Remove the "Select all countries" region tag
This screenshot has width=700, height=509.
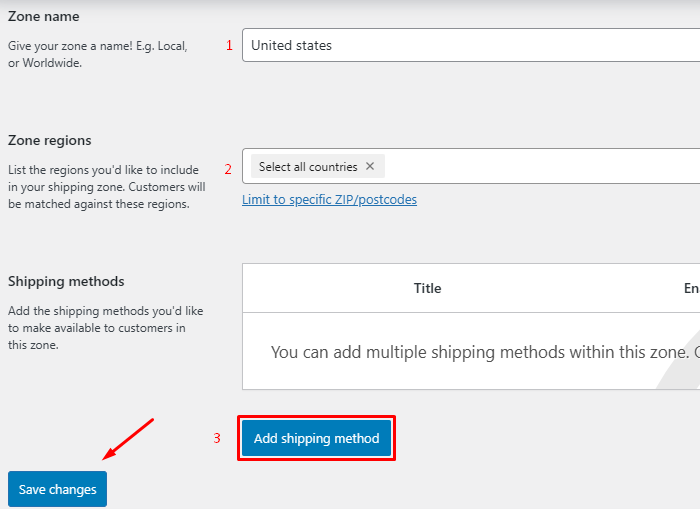click(x=370, y=167)
